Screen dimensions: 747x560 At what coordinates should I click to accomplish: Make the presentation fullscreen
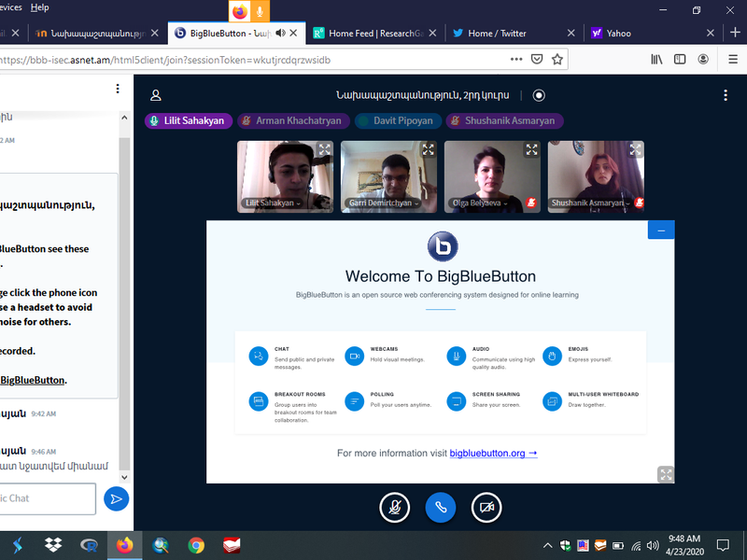666,474
